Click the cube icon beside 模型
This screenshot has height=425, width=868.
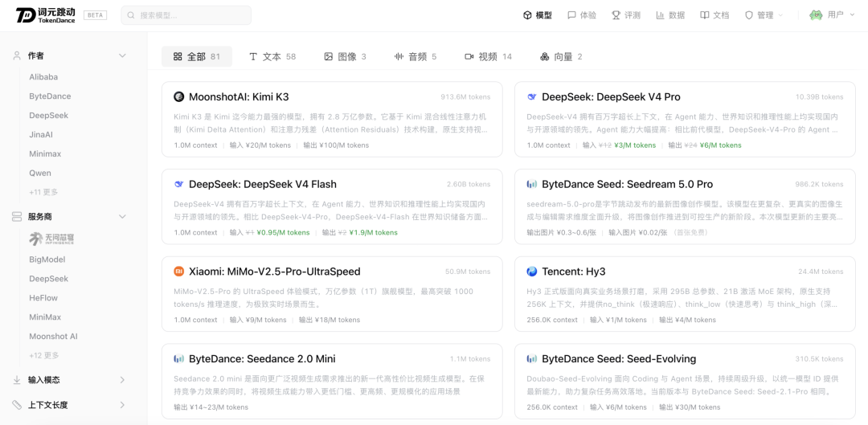tap(527, 15)
